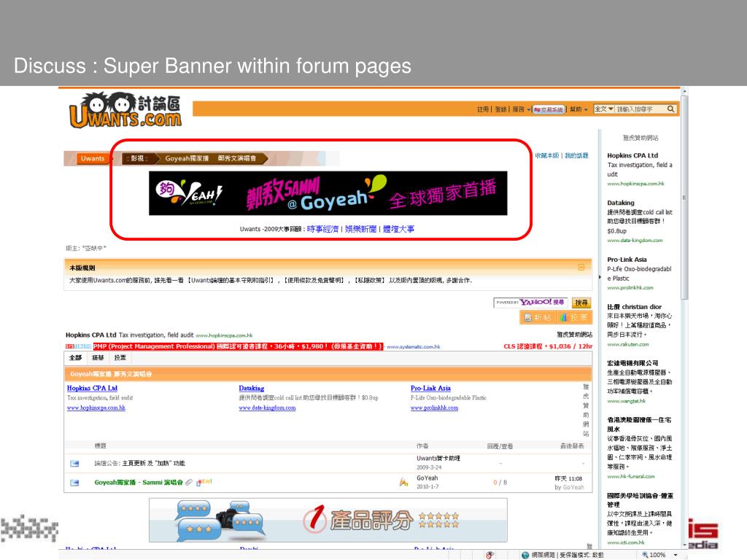Viewport: 747px width, 560px height.
Task: Open www.hopkinscpa.com.hk link under Hopkins listing
Action: pyautogui.click(x=96, y=408)
